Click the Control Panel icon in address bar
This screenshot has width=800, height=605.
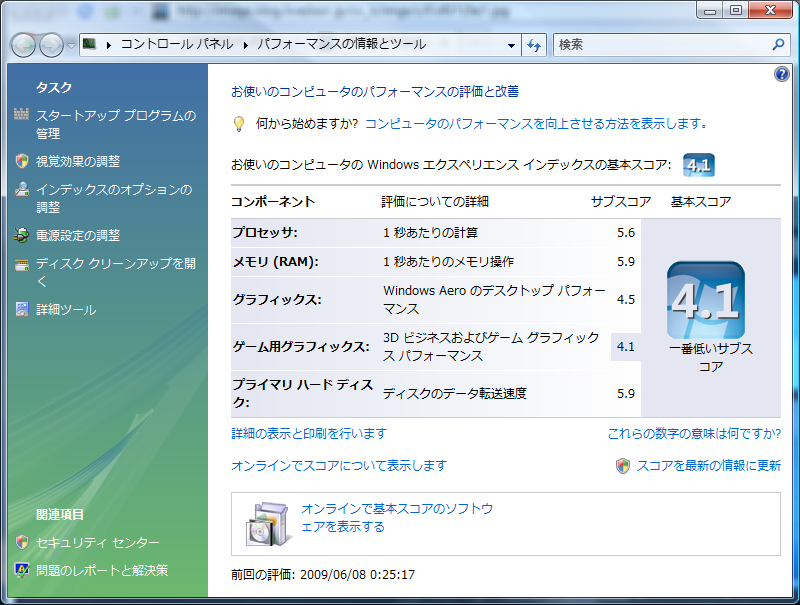point(90,44)
